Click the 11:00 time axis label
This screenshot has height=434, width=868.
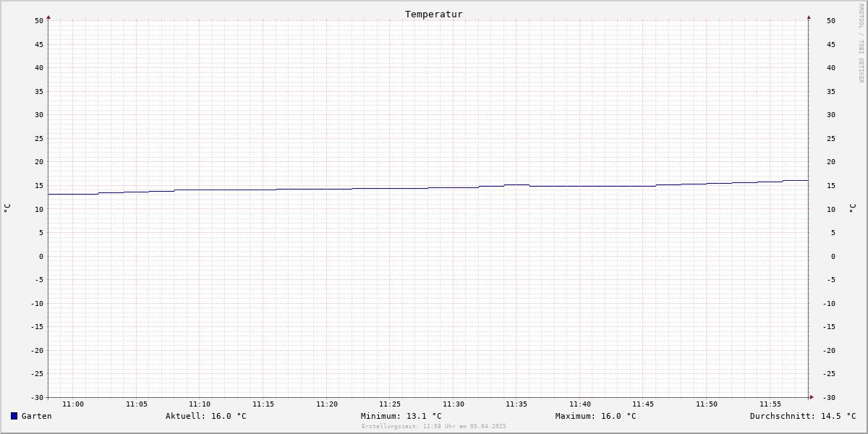coord(73,404)
